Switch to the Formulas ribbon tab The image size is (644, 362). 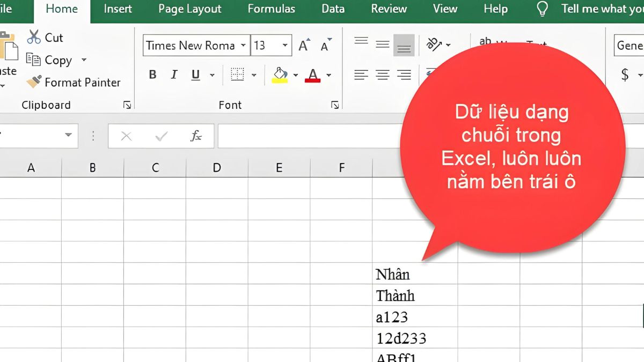(272, 9)
